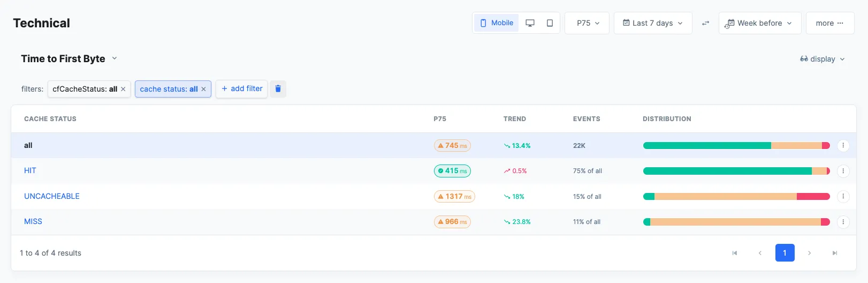Click the HIT distribution bar
This screenshot has height=283, width=868.
[736, 171]
